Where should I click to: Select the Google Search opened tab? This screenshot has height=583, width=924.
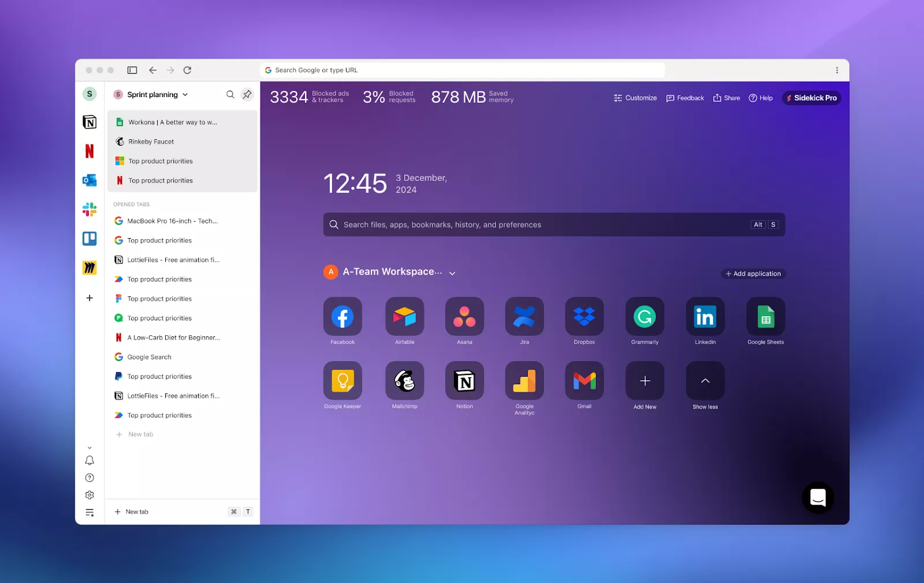[149, 357]
